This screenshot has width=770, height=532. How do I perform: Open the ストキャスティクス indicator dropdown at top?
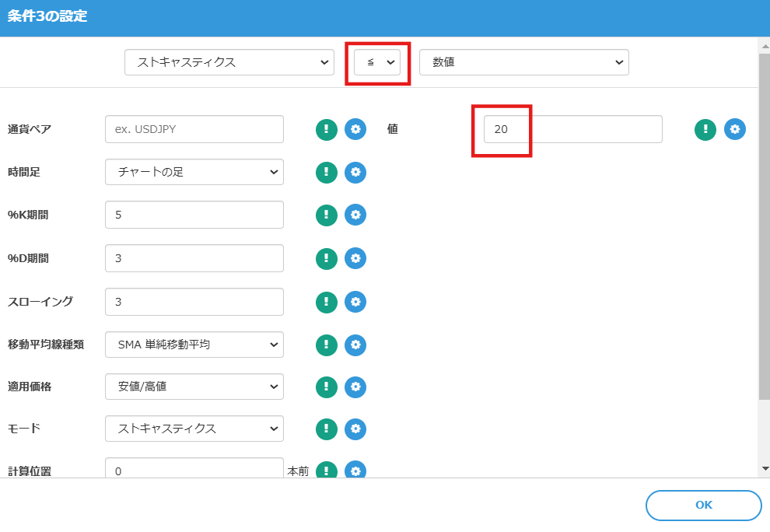tap(229, 62)
